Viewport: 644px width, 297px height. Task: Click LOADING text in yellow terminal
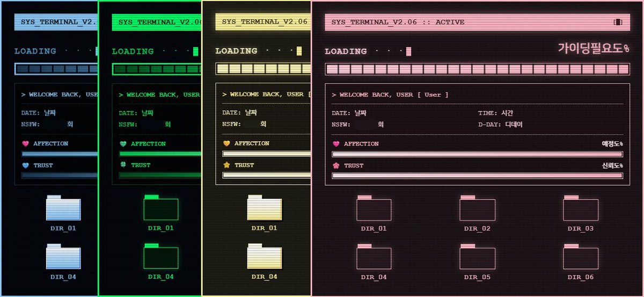tap(236, 51)
